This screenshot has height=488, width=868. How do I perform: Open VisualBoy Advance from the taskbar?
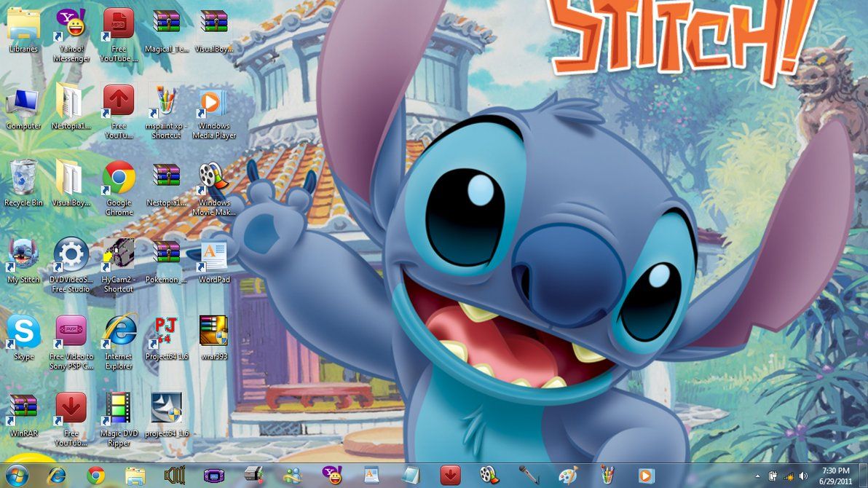click(216, 477)
